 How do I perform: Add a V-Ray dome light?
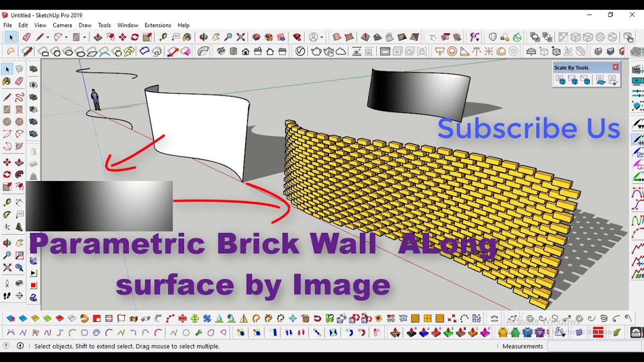[501, 51]
